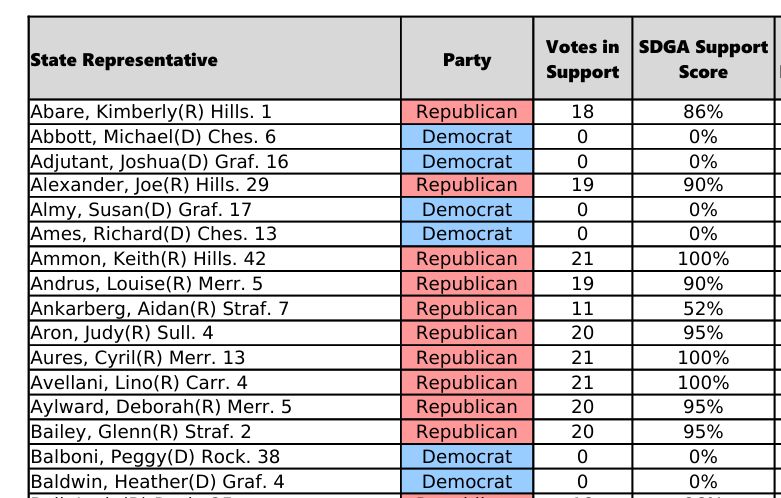Click the name Abare, Kimberly(R) Hills. 1

(151, 112)
